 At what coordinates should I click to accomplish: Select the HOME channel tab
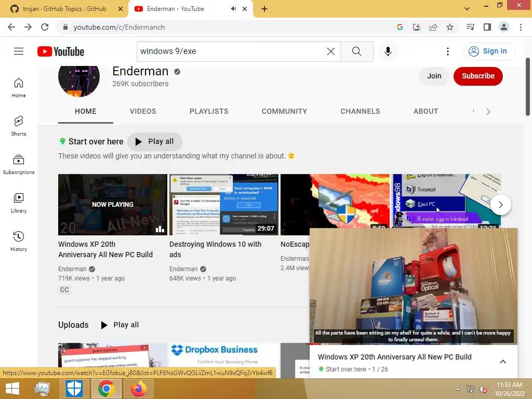tap(86, 111)
